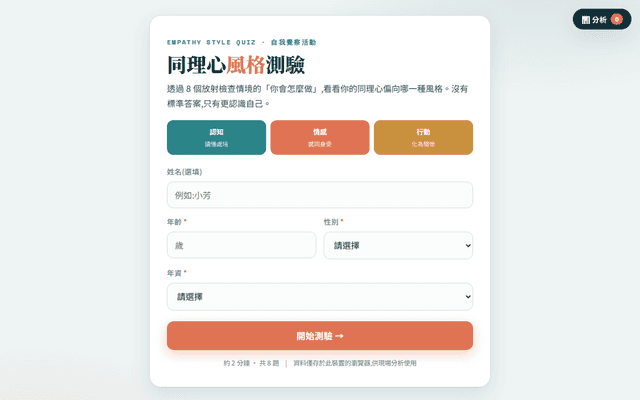
Task: Click the 年資 field label
Action: pyautogui.click(x=176, y=273)
